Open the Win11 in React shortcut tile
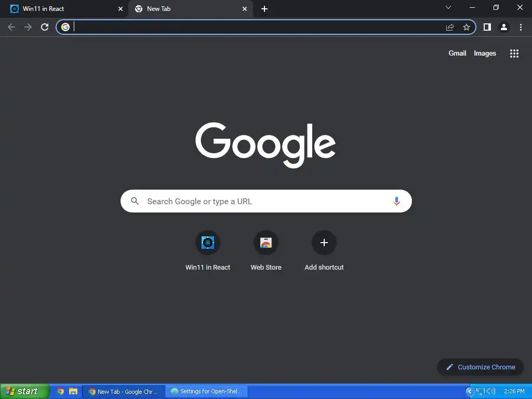Image resolution: width=532 pixels, height=399 pixels. (208, 251)
